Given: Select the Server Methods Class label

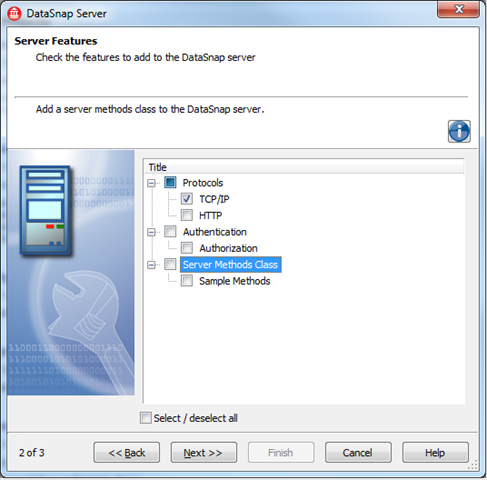Looking at the screenshot, I should pyautogui.click(x=231, y=265).
